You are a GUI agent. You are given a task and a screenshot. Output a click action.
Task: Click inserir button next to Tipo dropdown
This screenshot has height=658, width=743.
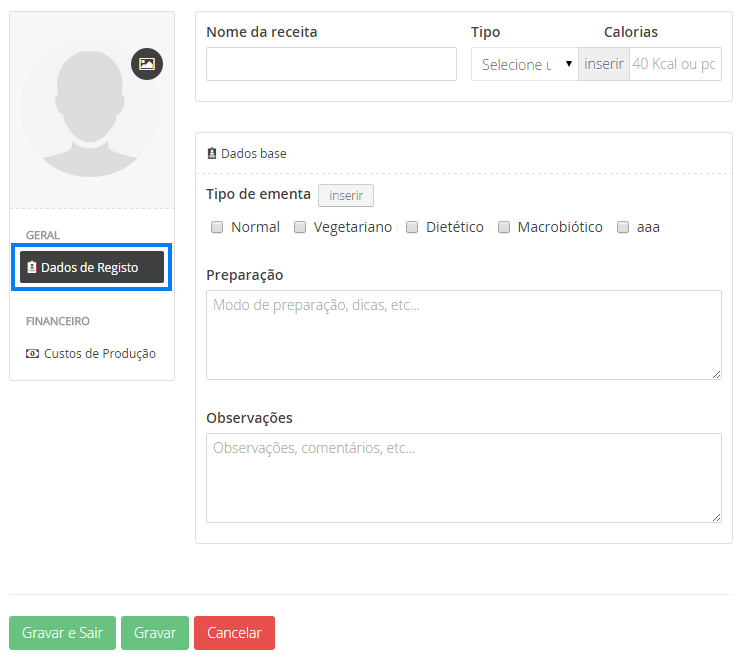(604, 64)
